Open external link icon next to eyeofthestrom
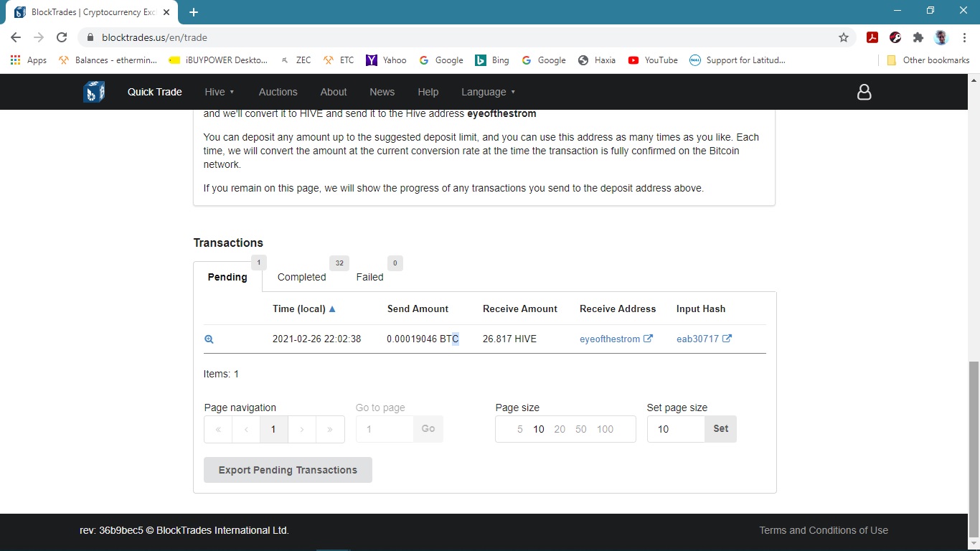Image resolution: width=980 pixels, height=551 pixels. click(x=648, y=339)
